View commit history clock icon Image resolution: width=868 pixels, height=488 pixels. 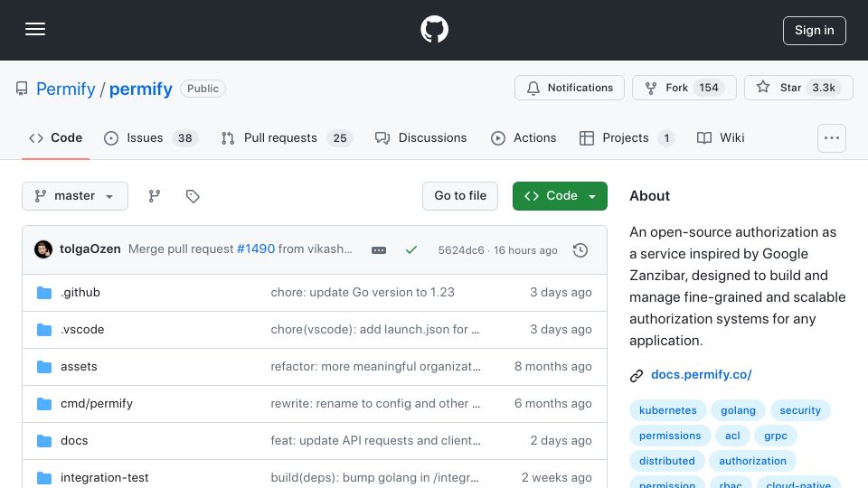580,250
